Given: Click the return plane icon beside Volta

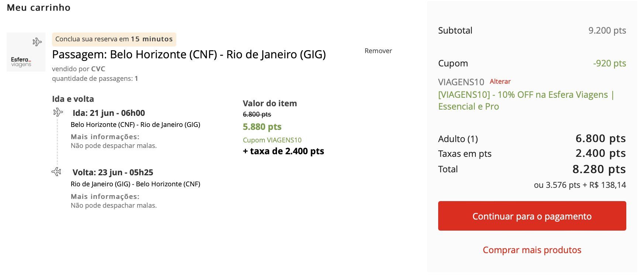Looking at the screenshot, I should point(56,172).
